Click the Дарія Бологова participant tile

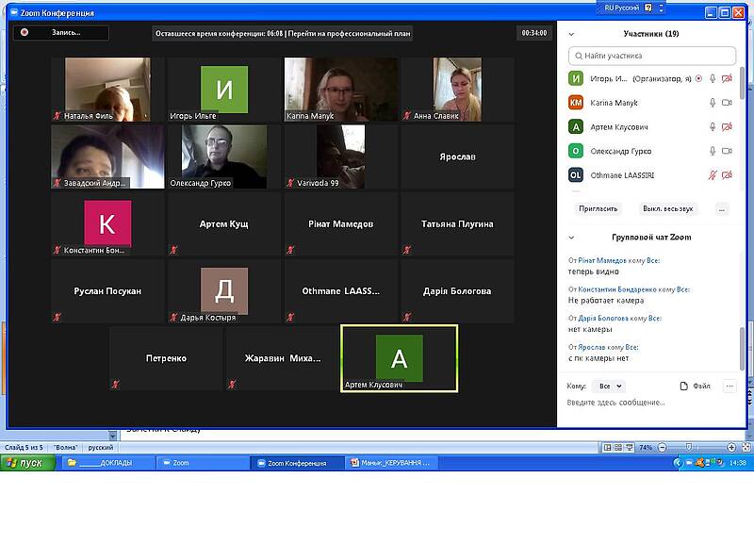457,291
